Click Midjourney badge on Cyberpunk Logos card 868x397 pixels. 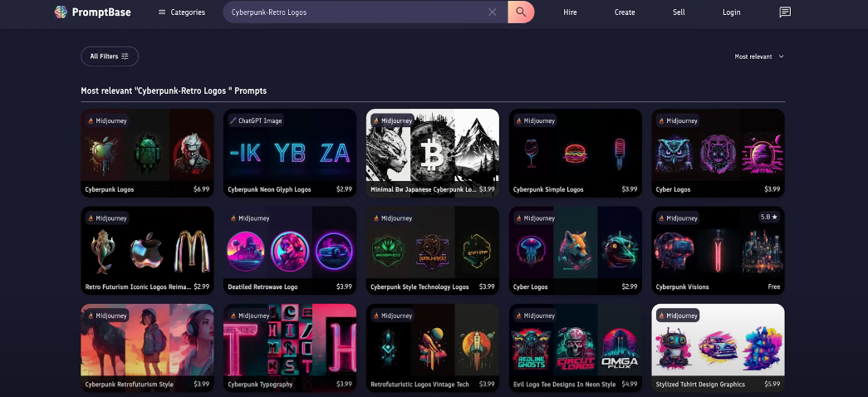coord(107,120)
